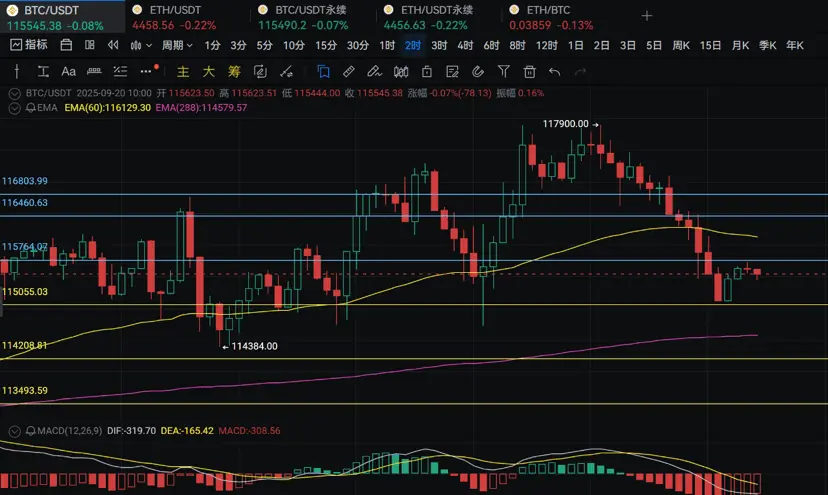Open the candlestick chart type dropdown
The width and height of the screenshot is (828, 495).
point(141,45)
